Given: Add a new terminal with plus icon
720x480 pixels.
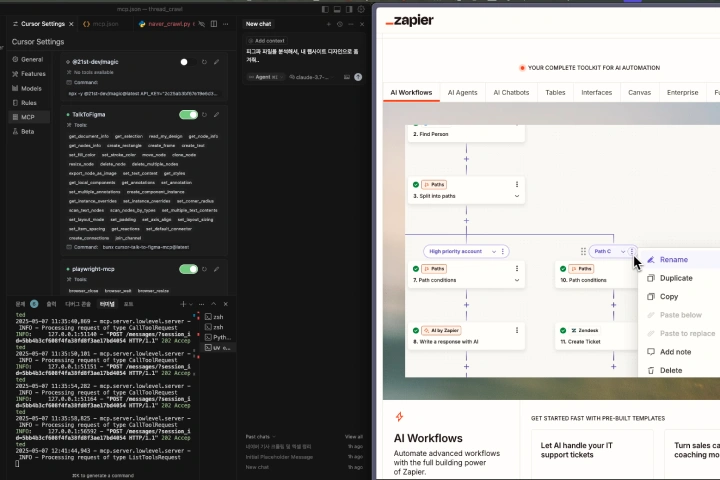Looking at the screenshot, I should pyautogui.click(x=183, y=304).
